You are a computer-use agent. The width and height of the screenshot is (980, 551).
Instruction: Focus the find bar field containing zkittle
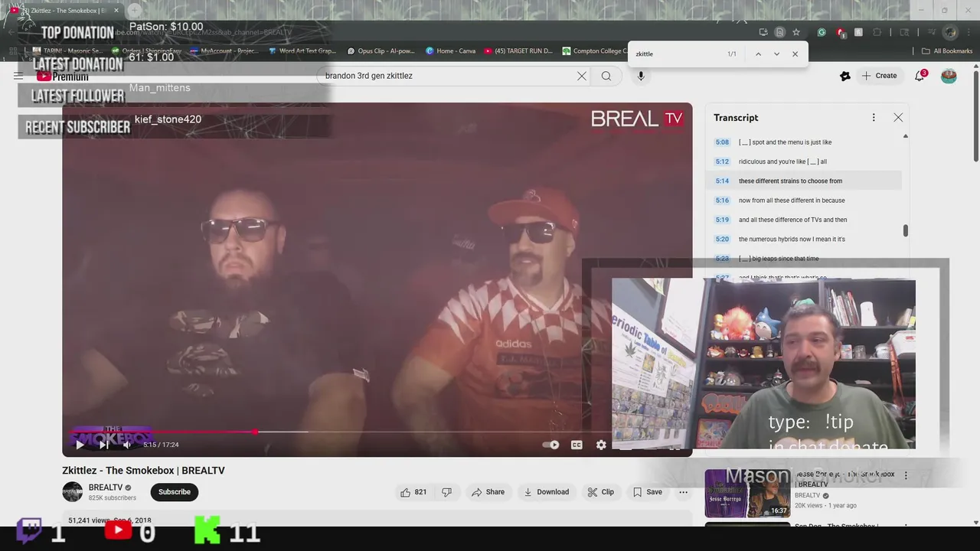[x=678, y=54]
